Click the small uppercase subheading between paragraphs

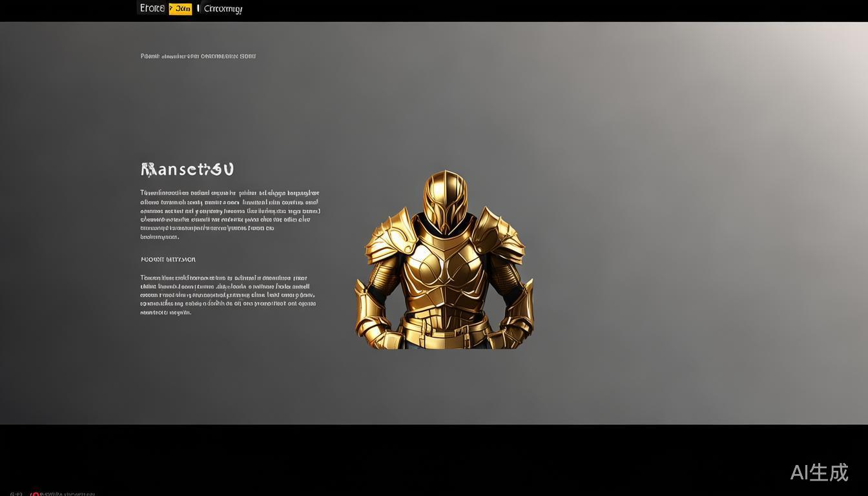[x=168, y=260]
